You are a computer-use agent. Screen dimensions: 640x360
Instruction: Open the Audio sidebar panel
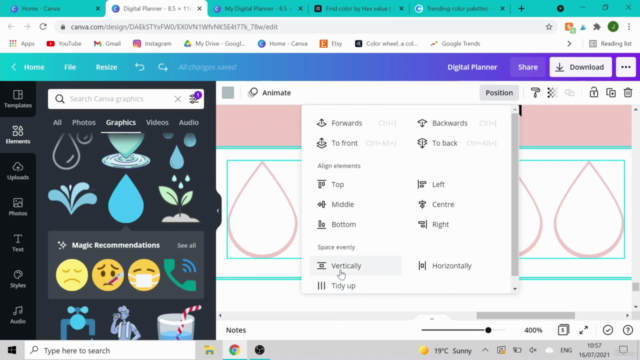[x=18, y=315]
